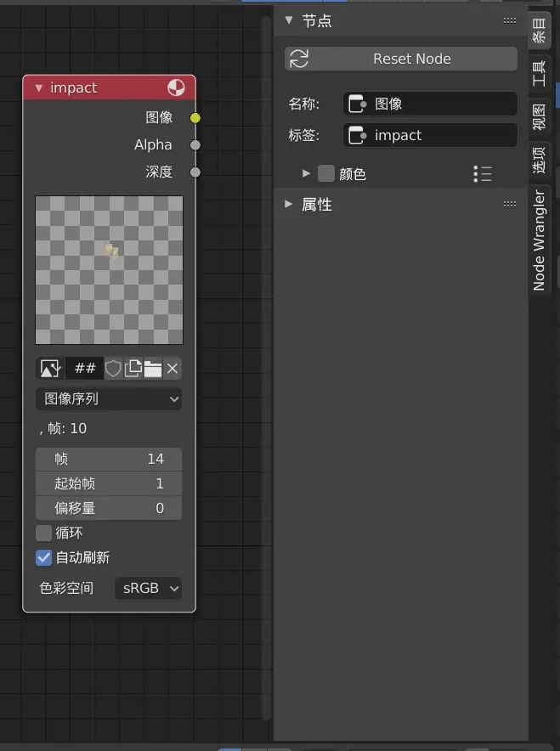Collapse the 节点 panel section
The image size is (560, 751).
(289, 20)
